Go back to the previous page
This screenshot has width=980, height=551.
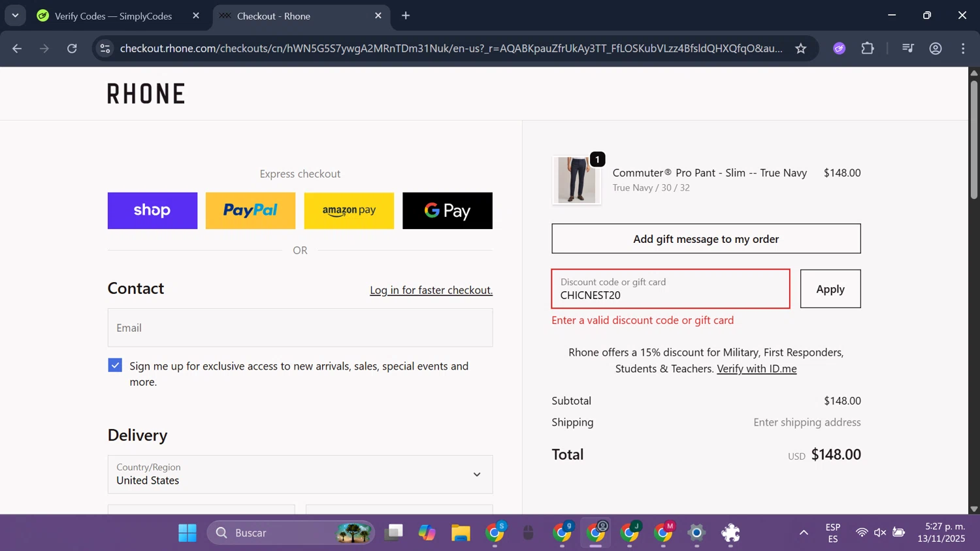click(17, 48)
